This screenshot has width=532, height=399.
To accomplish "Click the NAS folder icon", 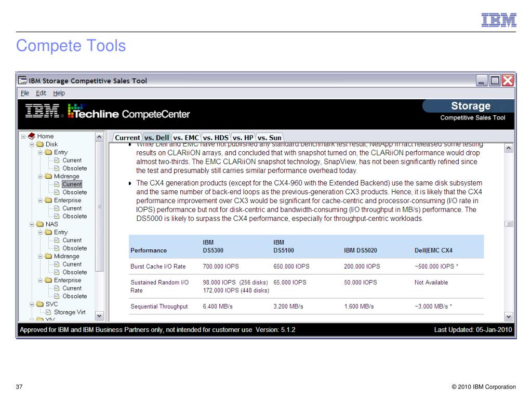I will pos(40,224).
